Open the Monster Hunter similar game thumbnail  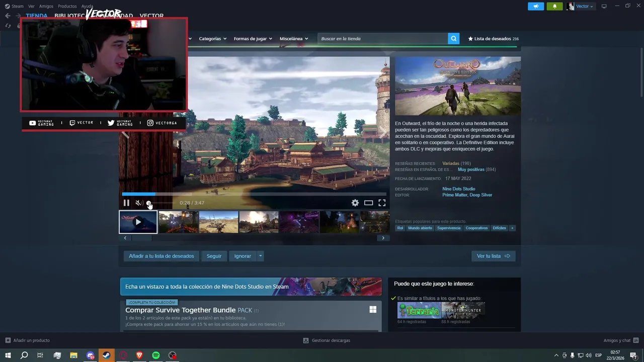(x=463, y=310)
